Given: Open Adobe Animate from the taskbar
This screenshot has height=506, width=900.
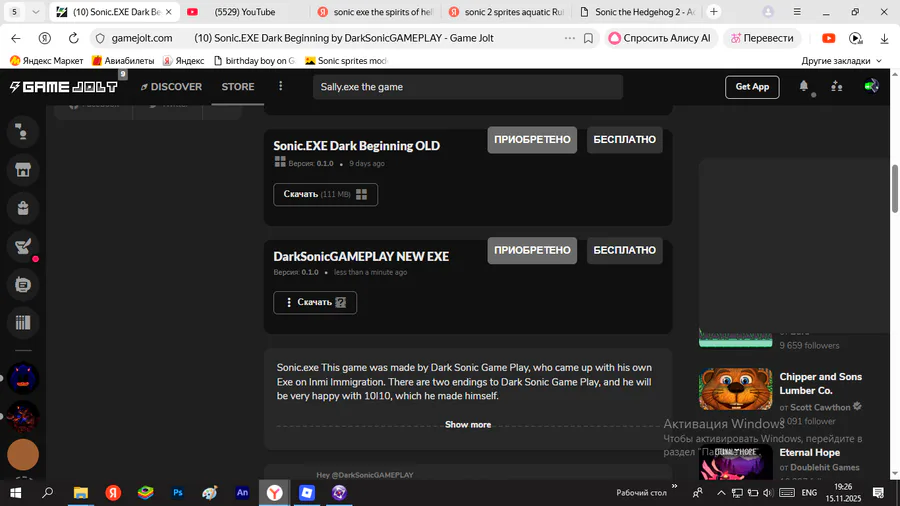Looking at the screenshot, I should [242, 492].
